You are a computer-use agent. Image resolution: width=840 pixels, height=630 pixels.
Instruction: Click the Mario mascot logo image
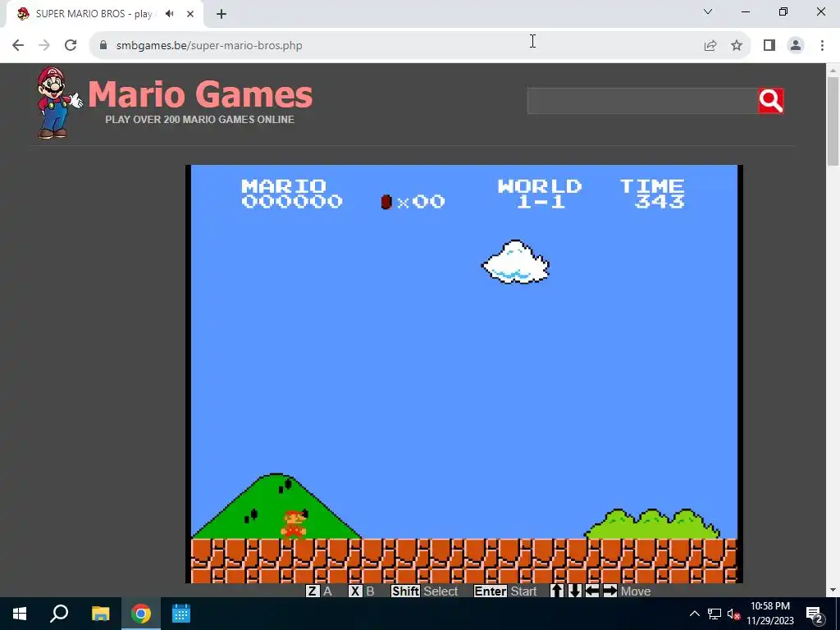coord(58,103)
